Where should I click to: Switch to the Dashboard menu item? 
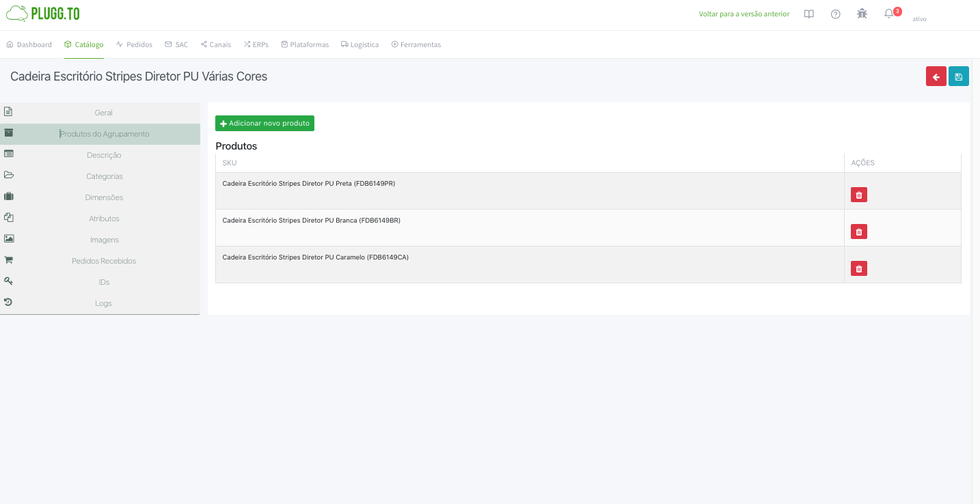[29, 44]
